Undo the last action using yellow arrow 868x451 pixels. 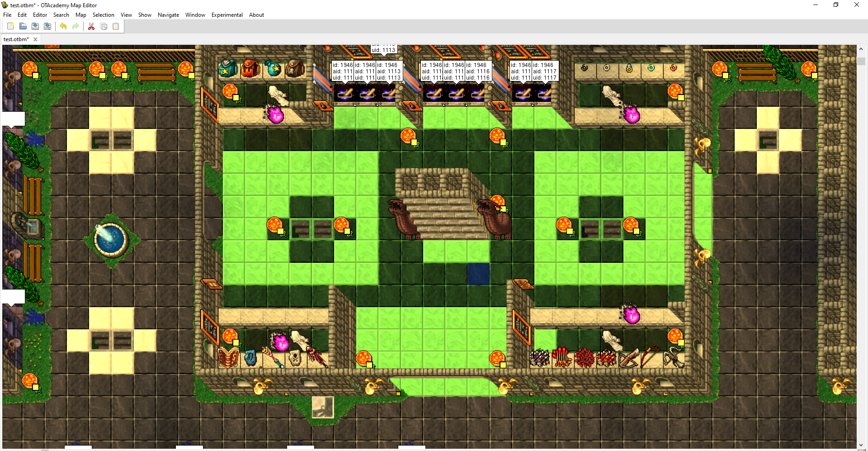(x=63, y=26)
